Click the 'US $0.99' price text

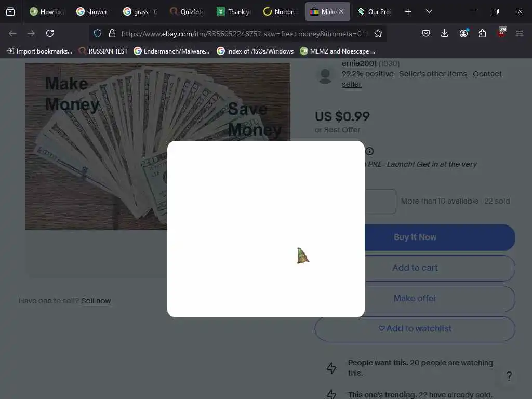pyautogui.click(x=342, y=116)
